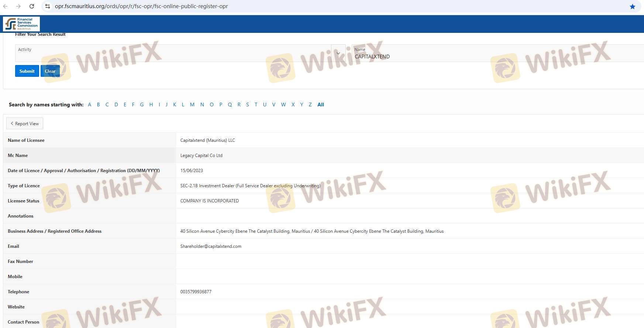Click licensee name Capitalxtend (Mauritius) LLC

point(207,140)
